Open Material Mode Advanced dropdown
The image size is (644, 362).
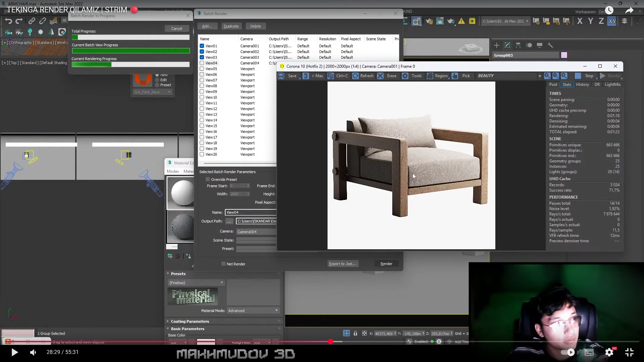click(x=253, y=311)
